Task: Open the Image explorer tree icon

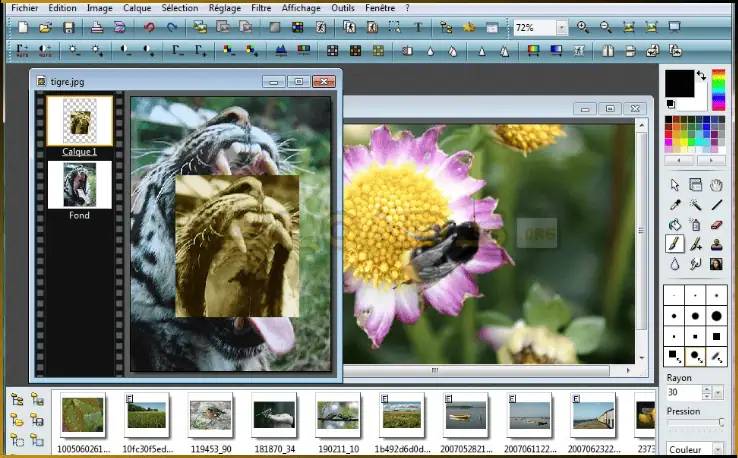Action: (446, 27)
